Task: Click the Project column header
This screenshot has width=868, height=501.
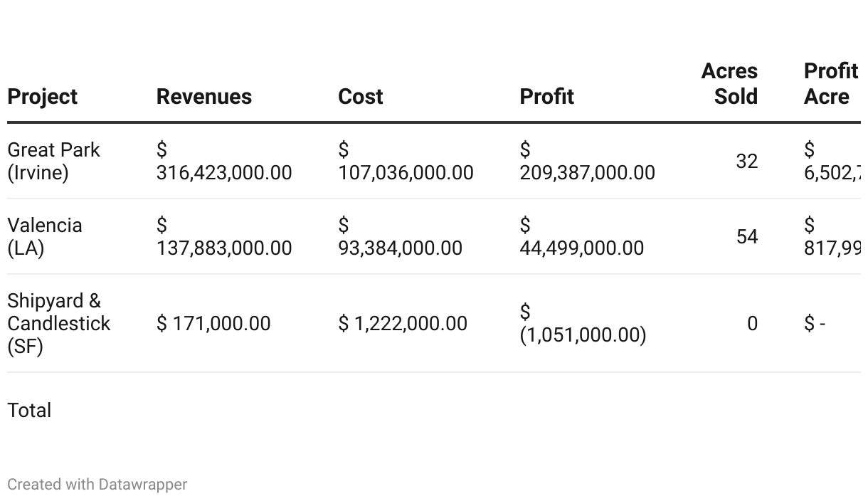Action: click(43, 97)
